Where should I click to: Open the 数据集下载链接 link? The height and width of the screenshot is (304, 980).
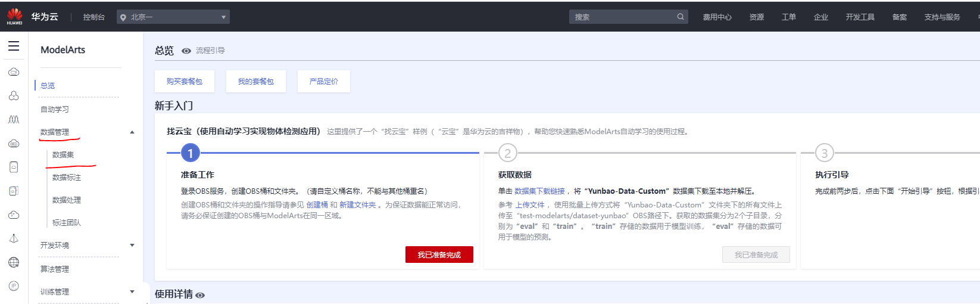tap(539, 191)
